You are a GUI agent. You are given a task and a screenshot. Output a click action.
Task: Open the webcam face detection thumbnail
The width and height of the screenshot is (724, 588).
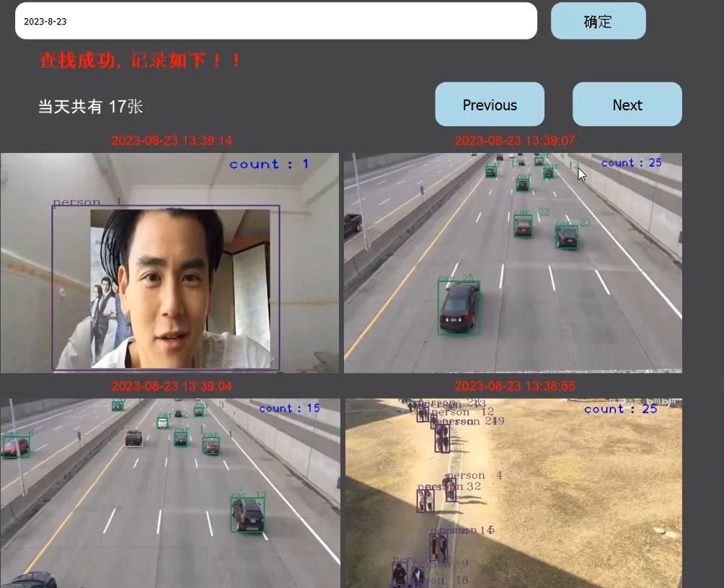[169, 263]
